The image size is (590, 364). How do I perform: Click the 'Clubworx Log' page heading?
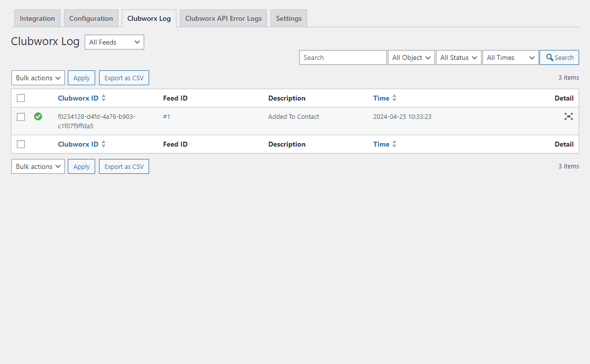(x=45, y=42)
